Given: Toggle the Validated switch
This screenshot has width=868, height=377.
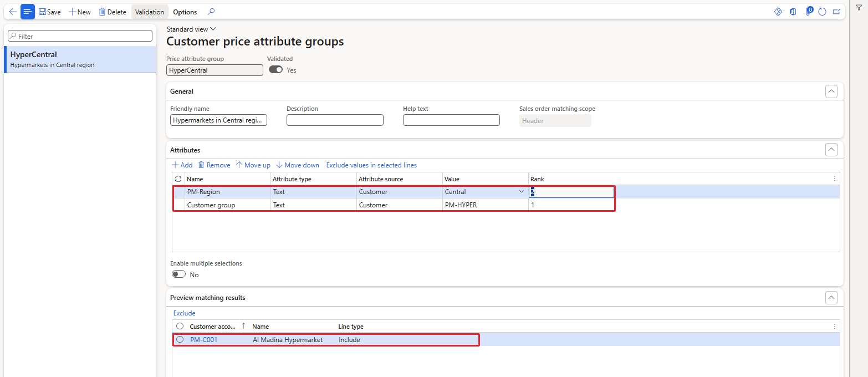Looking at the screenshot, I should coord(275,70).
